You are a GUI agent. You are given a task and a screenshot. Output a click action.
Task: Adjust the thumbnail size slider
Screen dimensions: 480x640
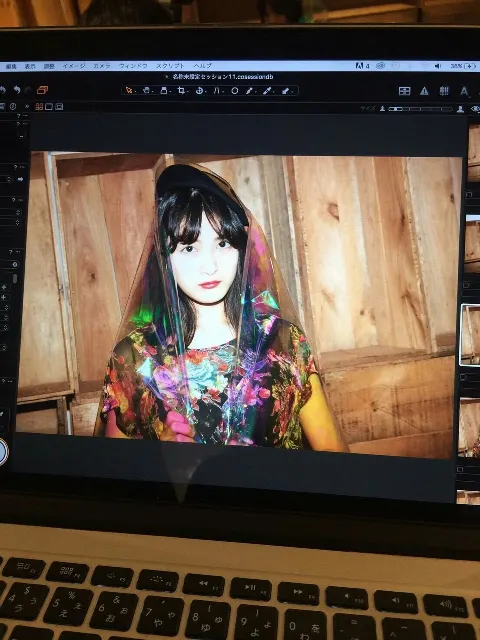point(420,109)
